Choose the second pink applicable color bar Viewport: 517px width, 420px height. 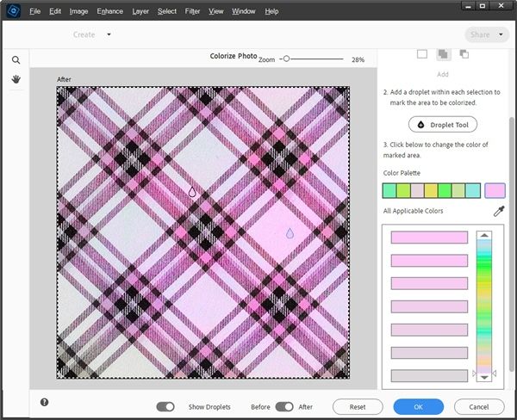(429, 260)
